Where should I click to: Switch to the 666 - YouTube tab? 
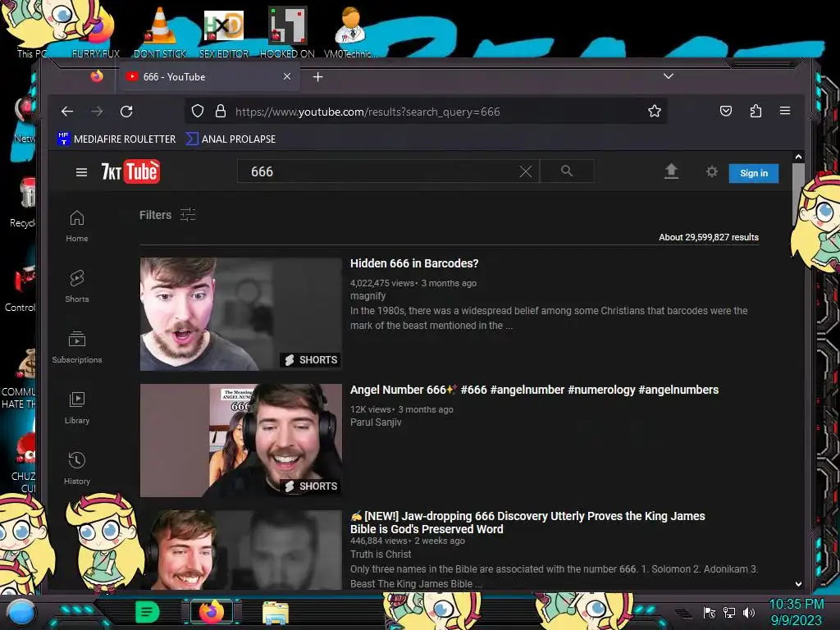208,76
